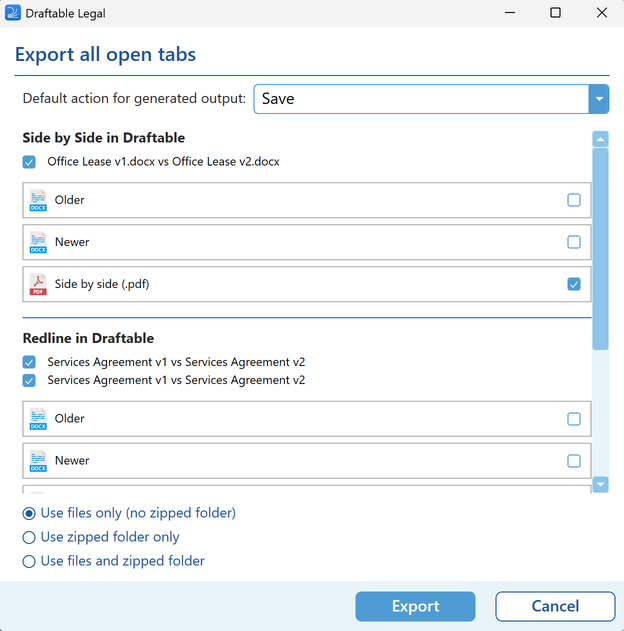624x631 pixels.
Task: Uncheck second Services Agreement v1 vs v2 entry
Action: click(x=29, y=380)
